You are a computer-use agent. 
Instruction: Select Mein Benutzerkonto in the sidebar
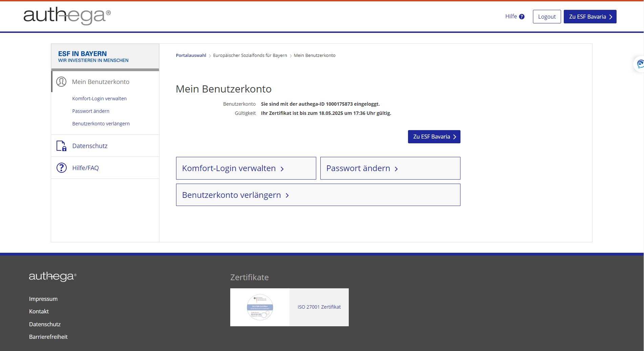click(101, 82)
